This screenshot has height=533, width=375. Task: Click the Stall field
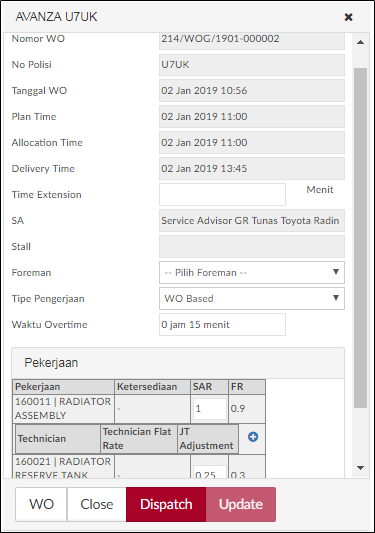(252, 246)
